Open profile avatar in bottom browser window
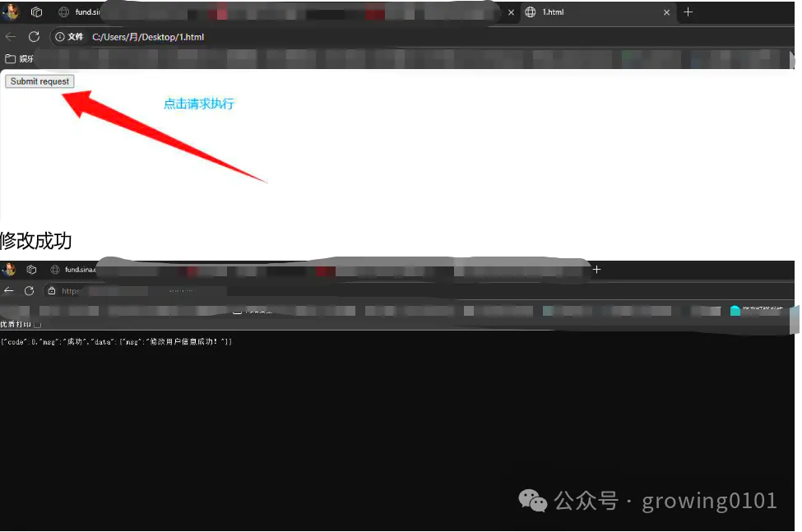 click(9, 270)
